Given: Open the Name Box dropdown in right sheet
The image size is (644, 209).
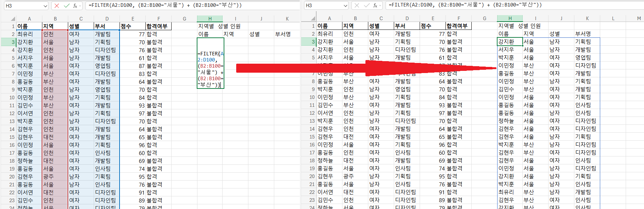Looking at the screenshot, I should click(345, 5).
